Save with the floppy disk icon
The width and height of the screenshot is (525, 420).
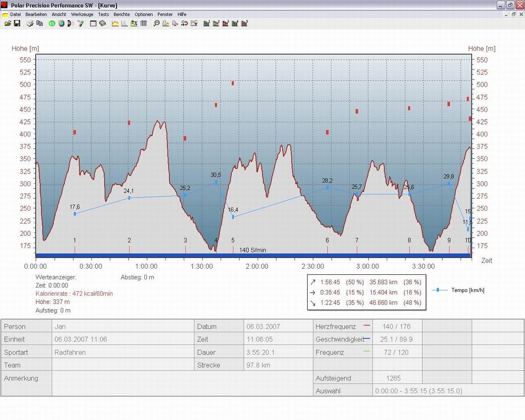coord(17,23)
